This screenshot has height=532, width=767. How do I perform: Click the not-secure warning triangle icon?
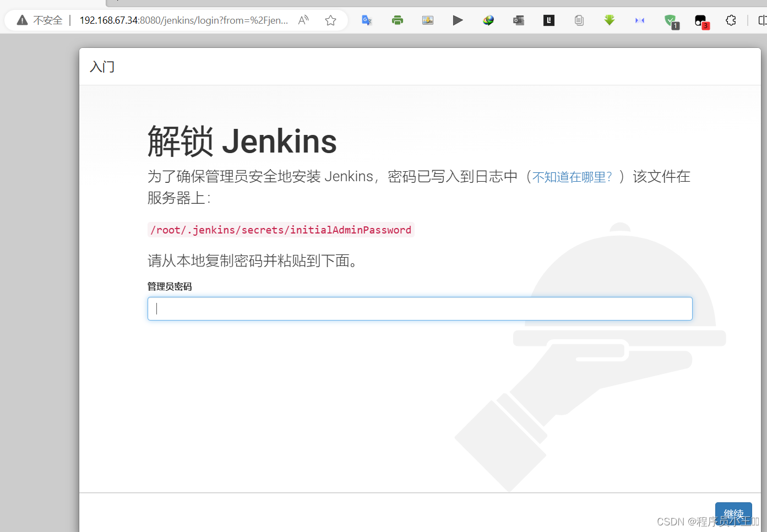pyautogui.click(x=22, y=20)
